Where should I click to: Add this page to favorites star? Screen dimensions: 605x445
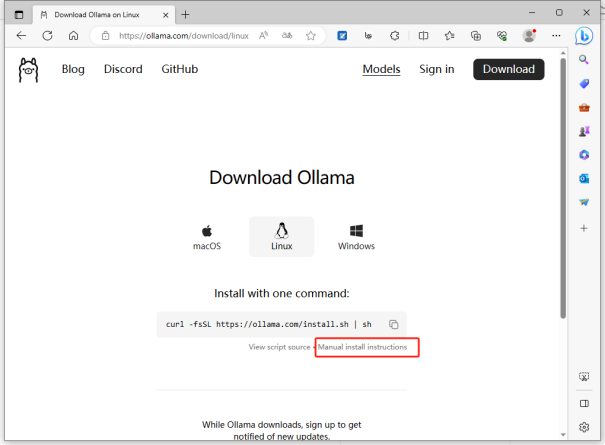(311, 36)
